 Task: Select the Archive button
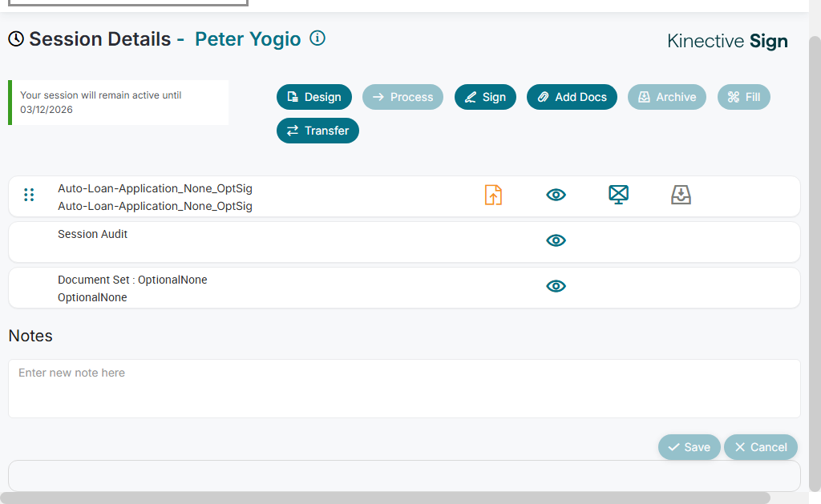coord(667,97)
